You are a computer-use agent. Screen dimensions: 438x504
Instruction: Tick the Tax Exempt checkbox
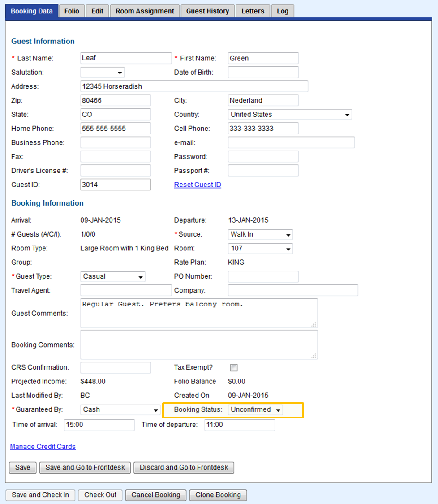(234, 368)
